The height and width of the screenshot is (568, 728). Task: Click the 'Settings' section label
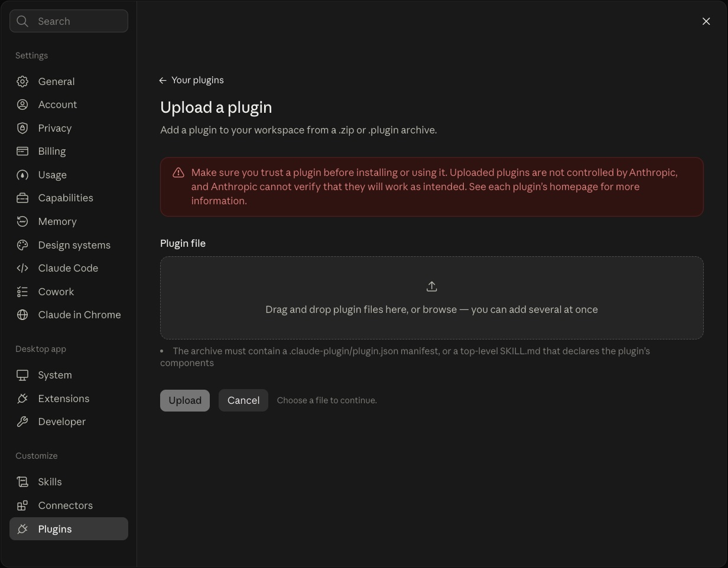coord(32,56)
